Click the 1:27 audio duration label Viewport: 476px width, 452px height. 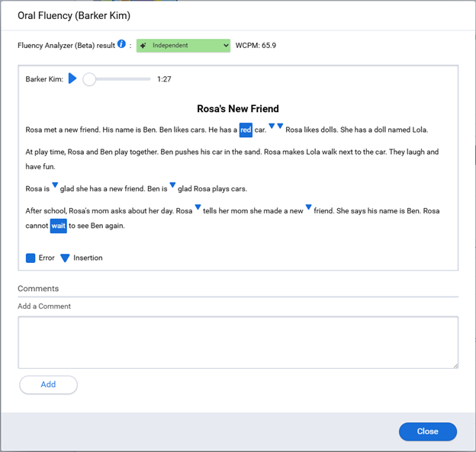point(163,79)
